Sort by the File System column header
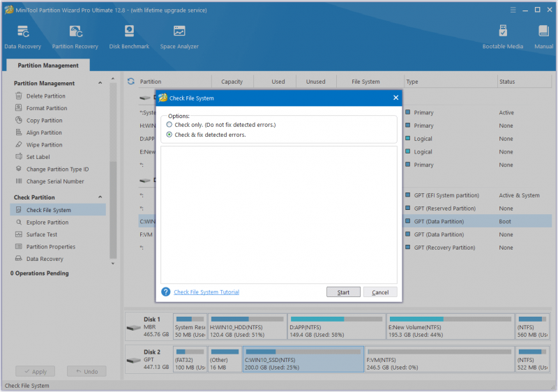This screenshot has width=558, height=392. tap(365, 82)
